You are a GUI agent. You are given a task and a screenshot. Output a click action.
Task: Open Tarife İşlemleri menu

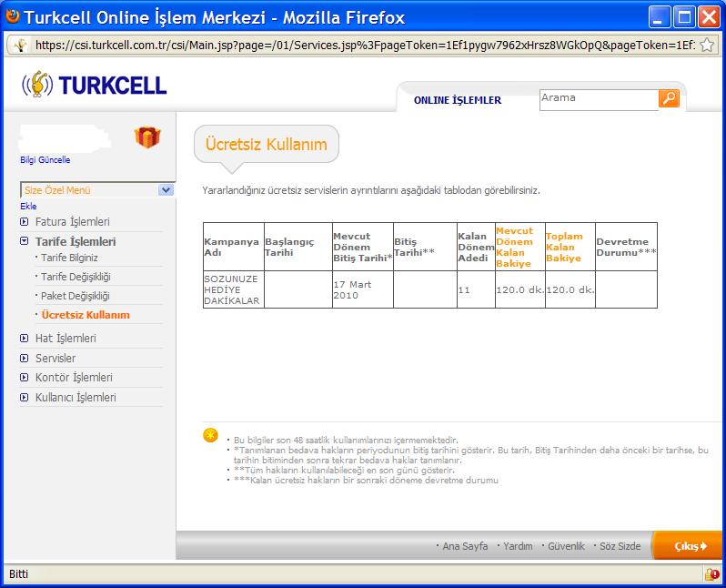(76, 241)
